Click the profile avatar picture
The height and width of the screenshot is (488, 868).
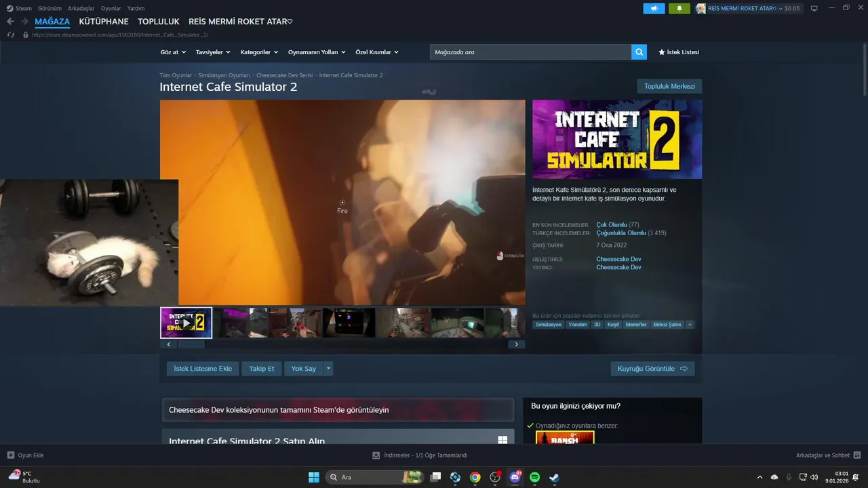coord(701,8)
